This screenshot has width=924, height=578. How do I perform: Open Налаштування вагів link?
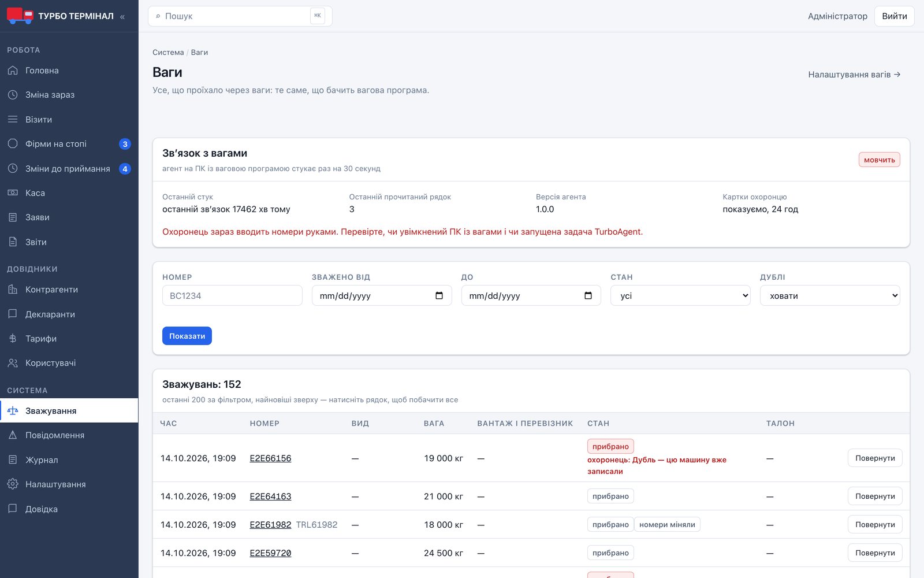coord(854,75)
